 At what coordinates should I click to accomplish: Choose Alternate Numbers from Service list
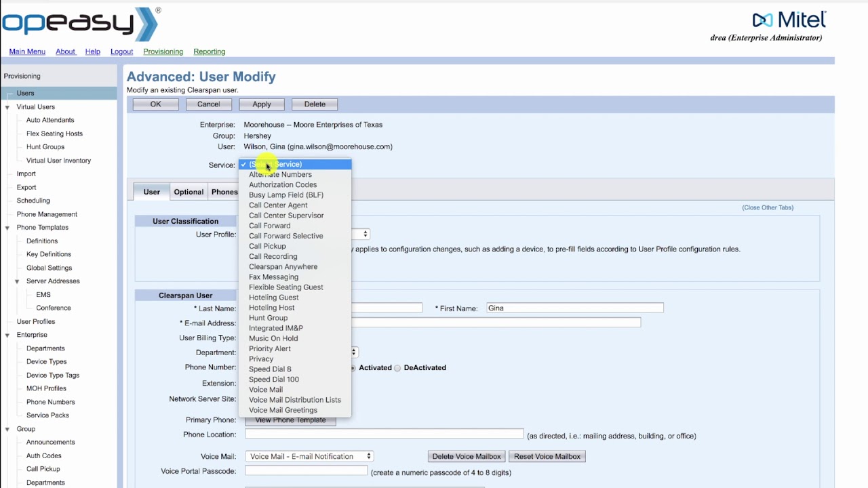pos(295,174)
